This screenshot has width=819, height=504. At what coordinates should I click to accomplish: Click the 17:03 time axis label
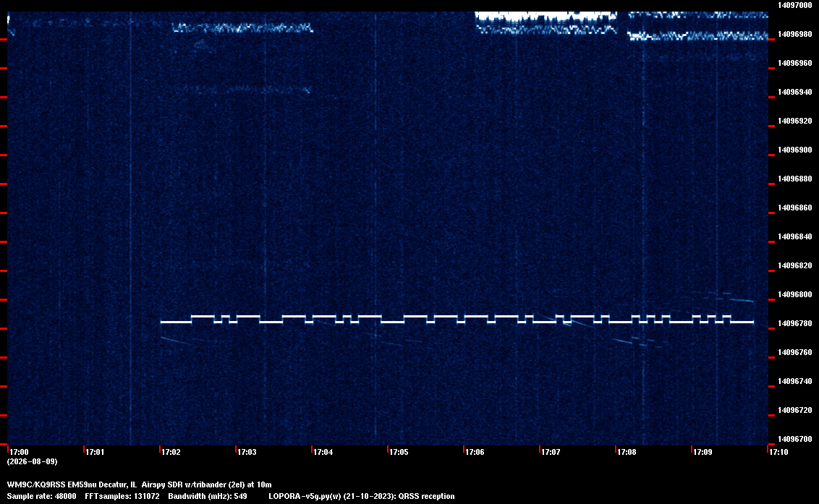click(x=247, y=452)
